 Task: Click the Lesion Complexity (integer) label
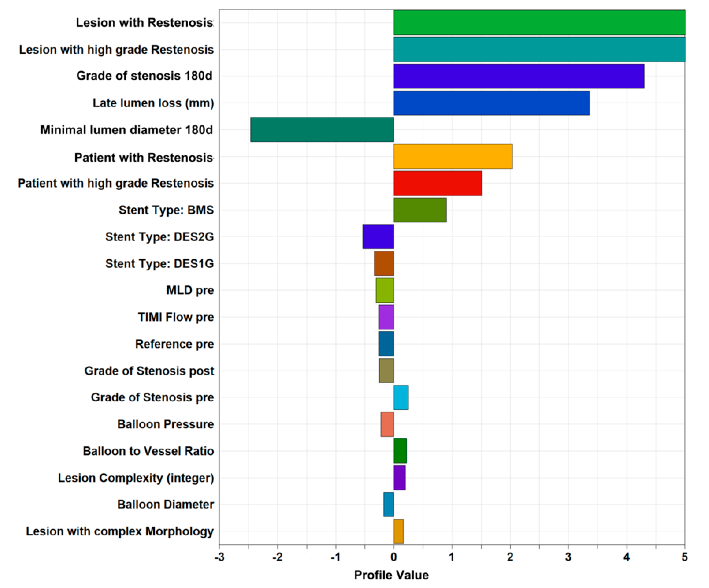pyautogui.click(x=136, y=478)
